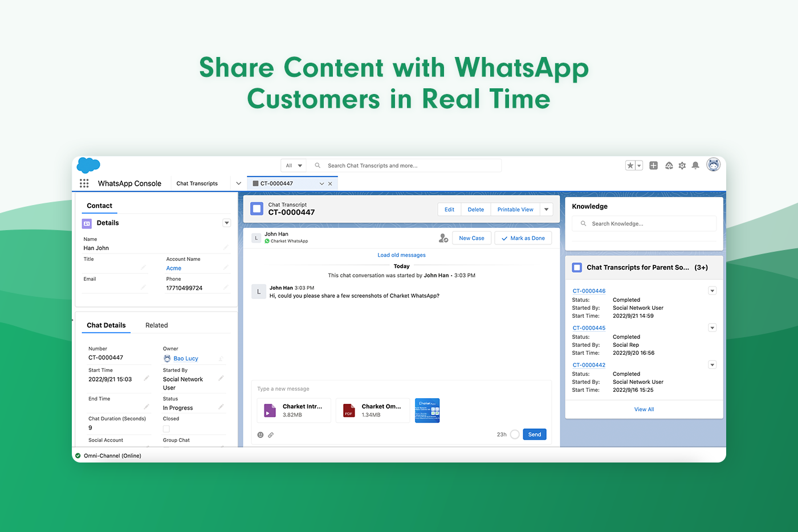The height and width of the screenshot is (532, 798).
Task: Edit the Email field pencil icon
Action: tap(144, 287)
